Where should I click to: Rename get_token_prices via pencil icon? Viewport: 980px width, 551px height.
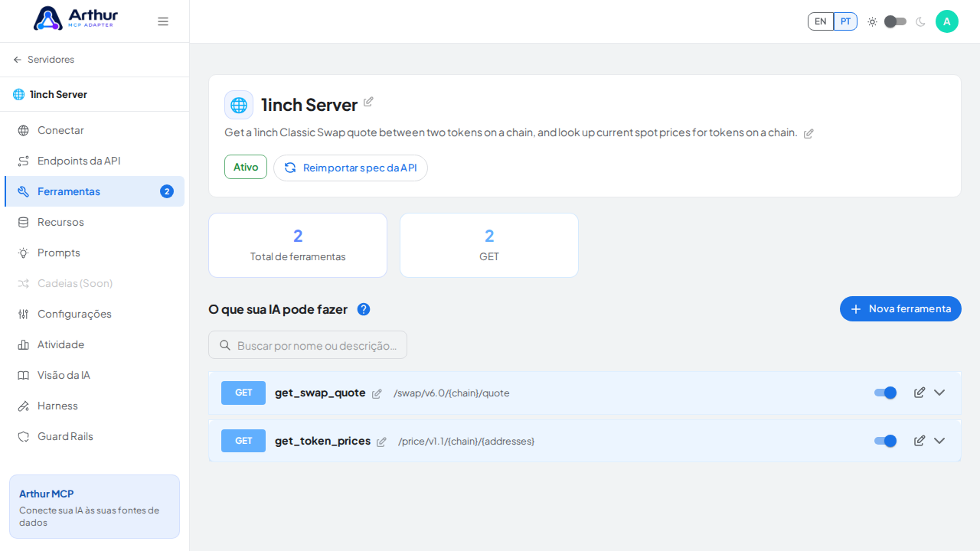pos(381,442)
